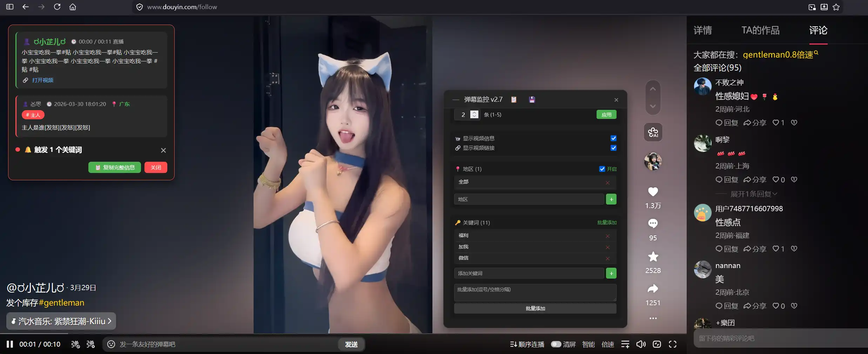Image resolution: width=868 pixels, height=354 pixels.
Task: Click the heart like icon on video
Action: coord(653,192)
